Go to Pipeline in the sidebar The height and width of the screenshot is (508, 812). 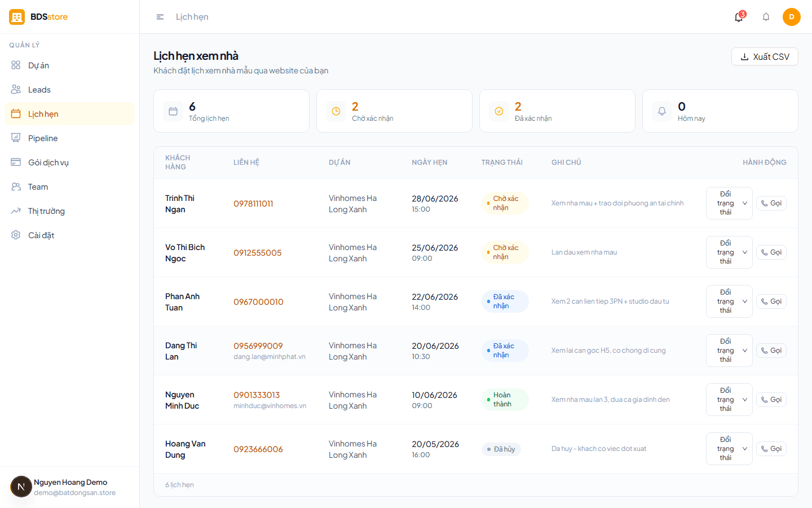[x=69, y=138]
